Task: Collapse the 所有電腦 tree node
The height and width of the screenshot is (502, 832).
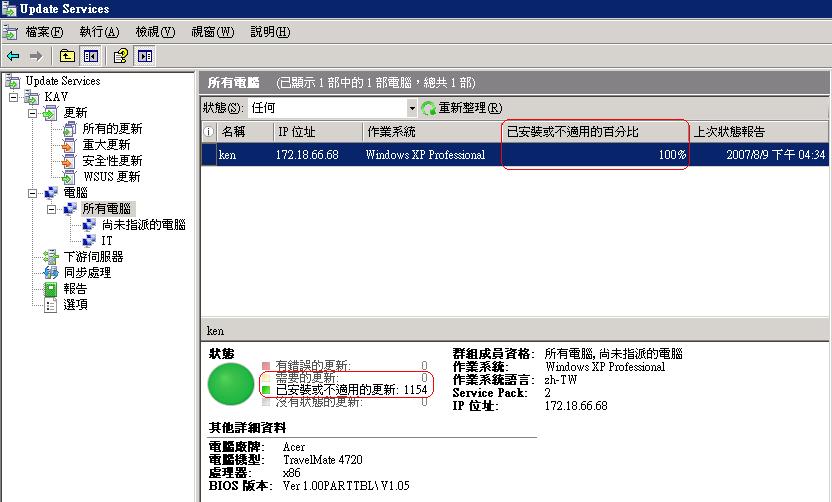Action: [51, 209]
